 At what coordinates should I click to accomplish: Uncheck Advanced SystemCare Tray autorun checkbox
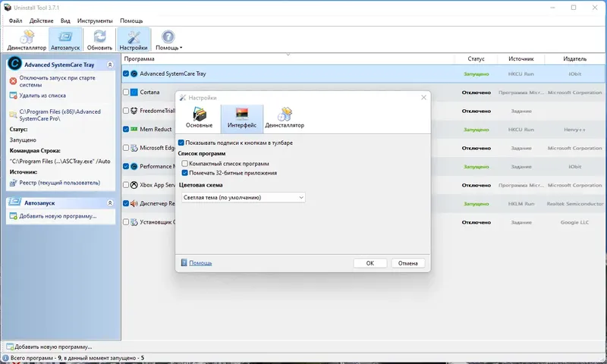click(x=126, y=74)
